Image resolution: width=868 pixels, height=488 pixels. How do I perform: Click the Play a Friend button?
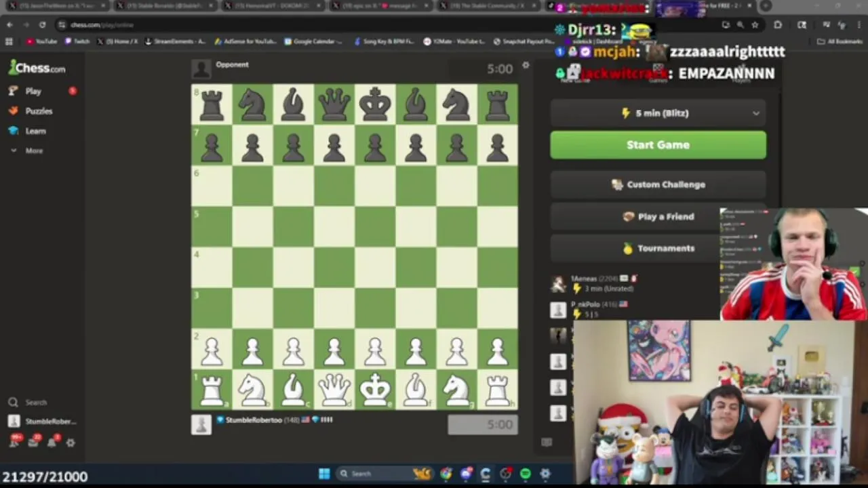tap(658, 216)
